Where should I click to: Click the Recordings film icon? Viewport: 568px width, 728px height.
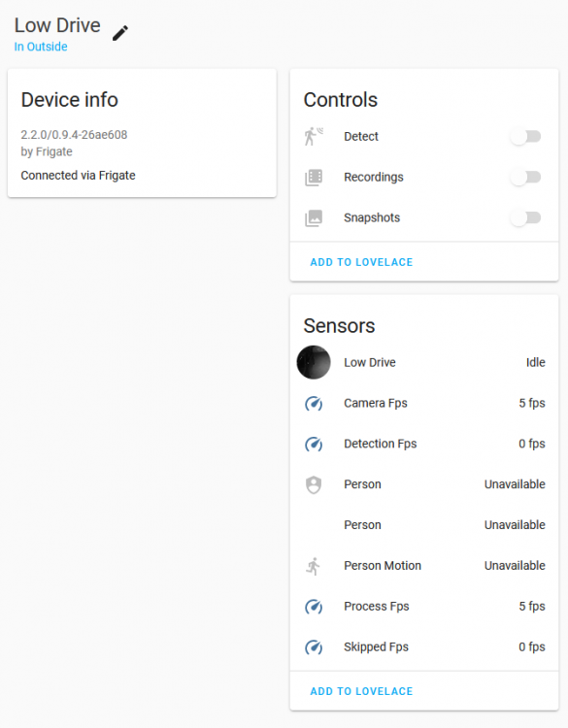pyautogui.click(x=314, y=178)
